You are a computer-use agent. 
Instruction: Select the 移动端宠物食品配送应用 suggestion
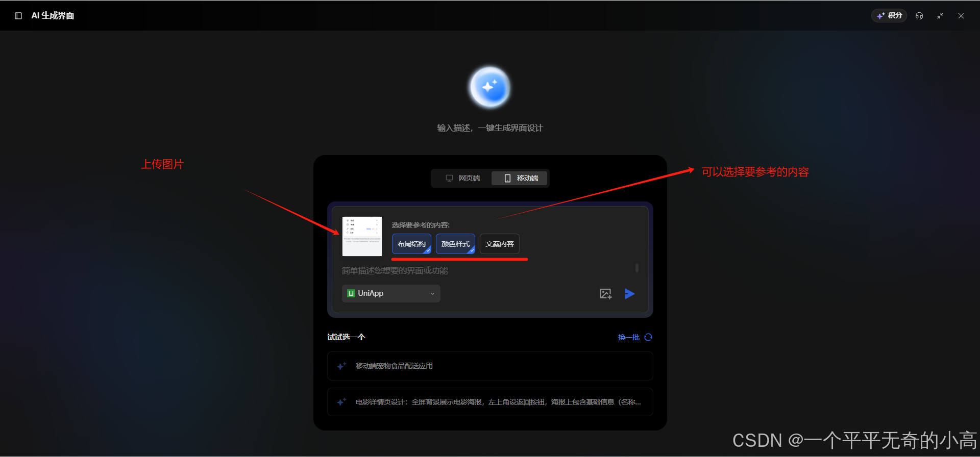490,366
